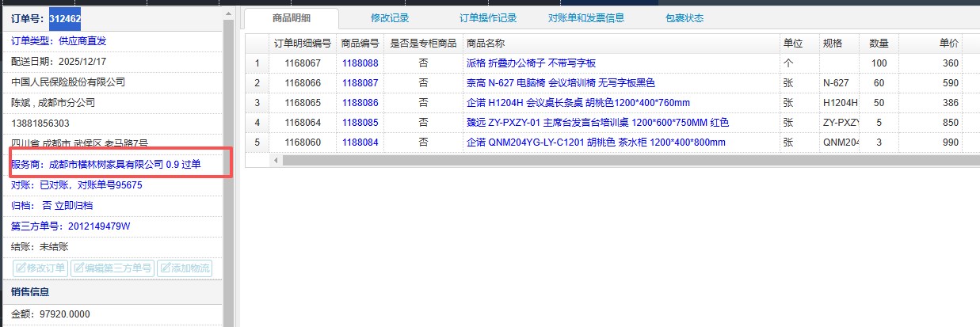
Task: Click the left panel's scroll-up arrow
Action: pyautogui.click(x=228, y=13)
